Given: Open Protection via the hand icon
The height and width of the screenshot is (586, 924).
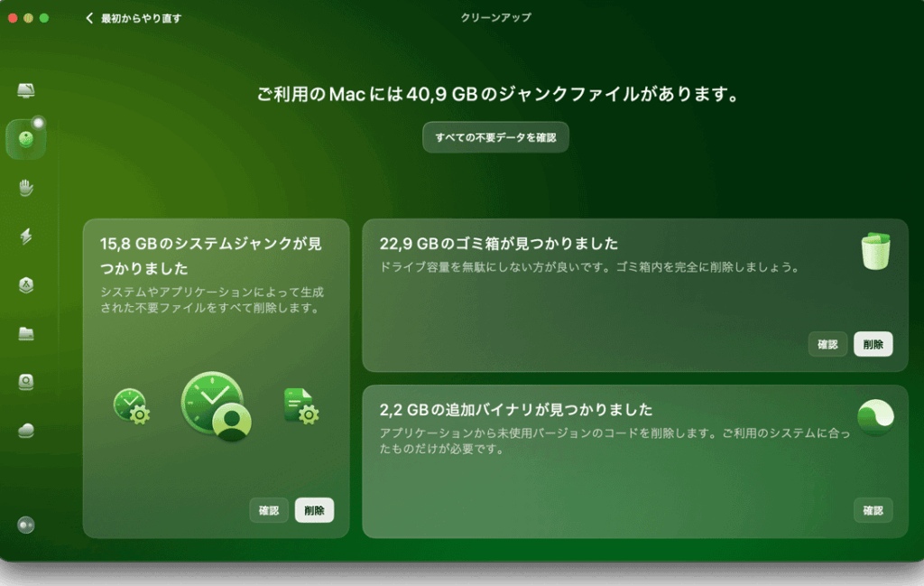Looking at the screenshot, I should [x=26, y=188].
